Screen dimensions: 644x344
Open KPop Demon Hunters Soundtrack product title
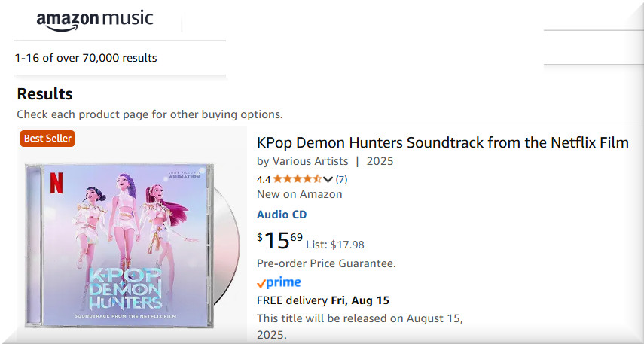point(442,142)
